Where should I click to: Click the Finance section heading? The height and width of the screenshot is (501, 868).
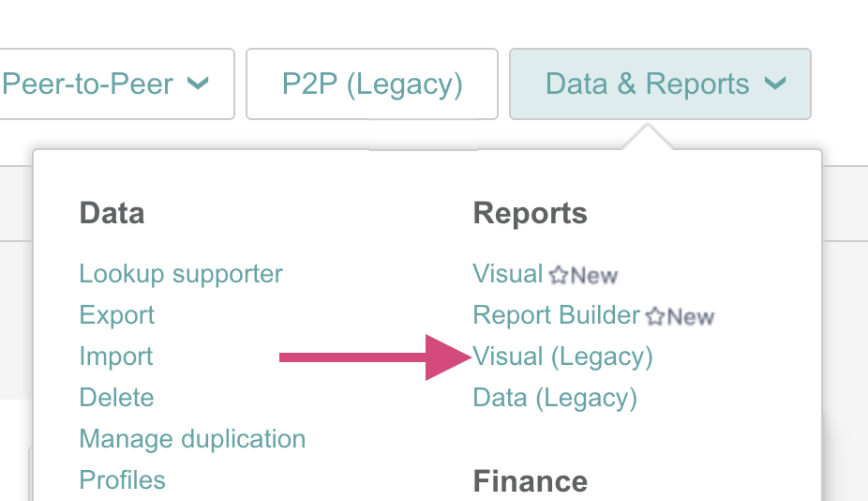pos(530,481)
